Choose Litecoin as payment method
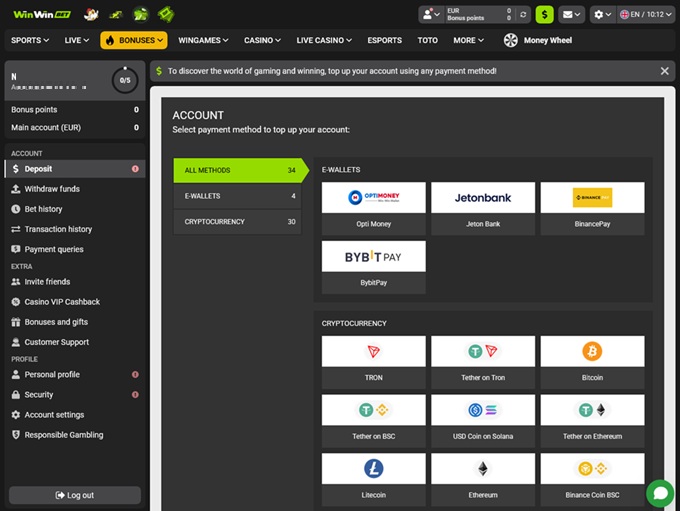680x511 pixels. point(374,475)
